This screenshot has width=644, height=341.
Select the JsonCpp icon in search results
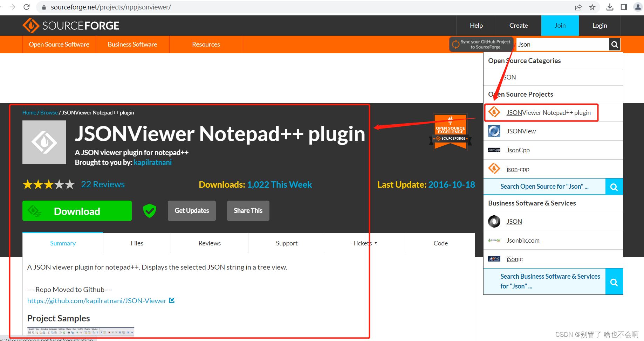[494, 150]
